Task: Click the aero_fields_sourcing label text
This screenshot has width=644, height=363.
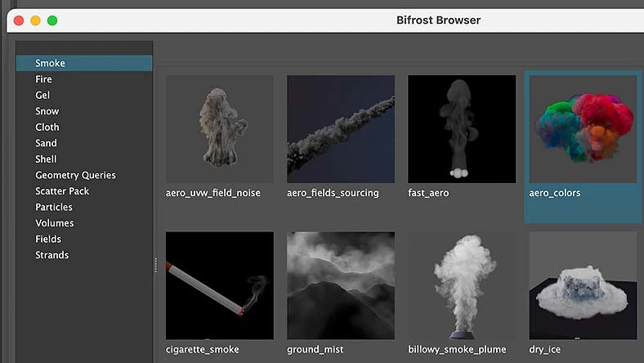Action: (x=333, y=193)
